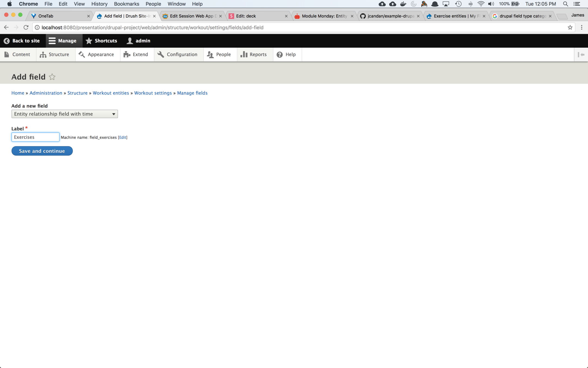The height and width of the screenshot is (368, 588).
Task: Click the Save and continue button
Action: pyautogui.click(x=42, y=151)
